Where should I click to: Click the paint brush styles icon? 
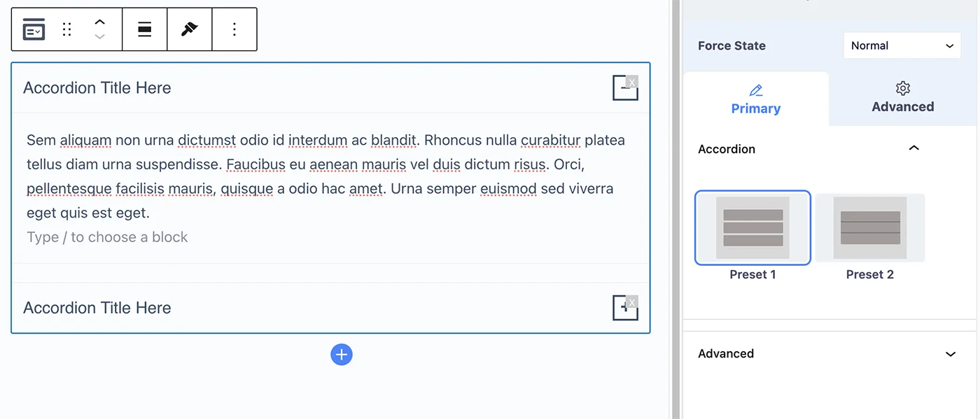pyautogui.click(x=190, y=29)
